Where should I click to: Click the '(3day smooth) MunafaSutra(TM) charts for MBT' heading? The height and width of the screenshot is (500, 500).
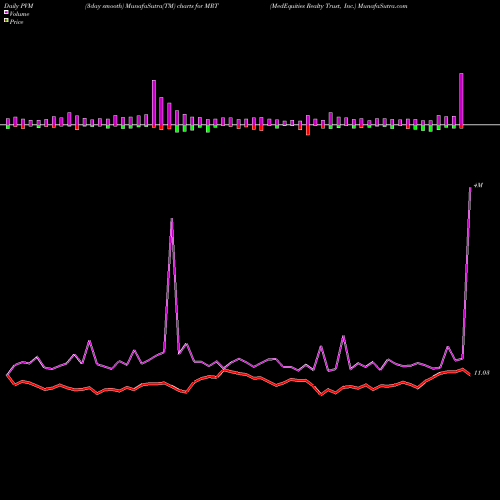(152, 6)
